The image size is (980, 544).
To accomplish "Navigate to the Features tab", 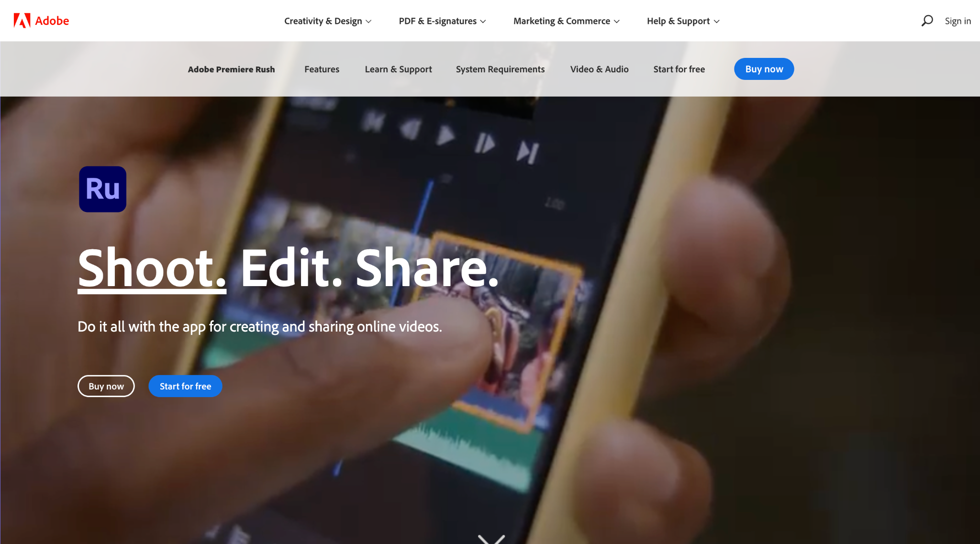I will pos(322,69).
